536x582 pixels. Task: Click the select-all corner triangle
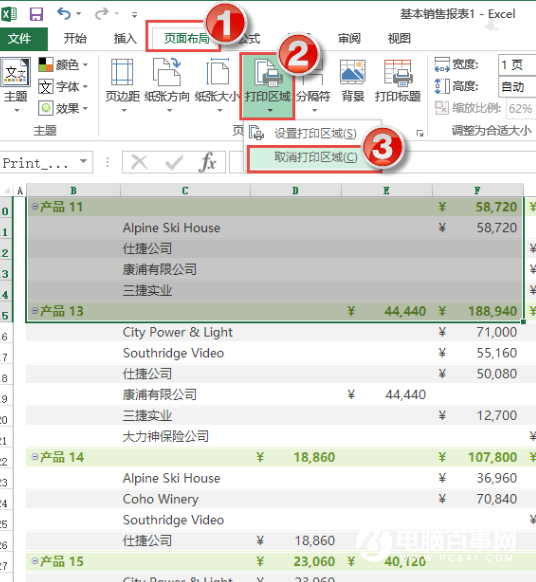[7, 191]
